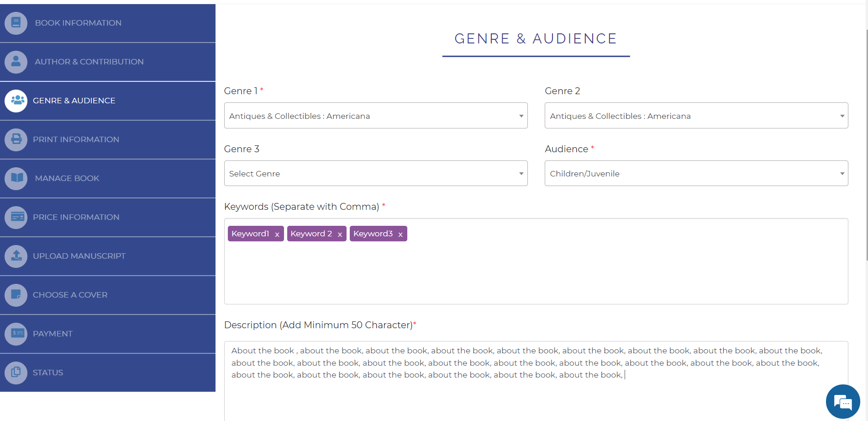Screen dimensions: 868x421
Task: Remove the Keyword1 tag with its x
Action: pyautogui.click(x=277, y=234)
